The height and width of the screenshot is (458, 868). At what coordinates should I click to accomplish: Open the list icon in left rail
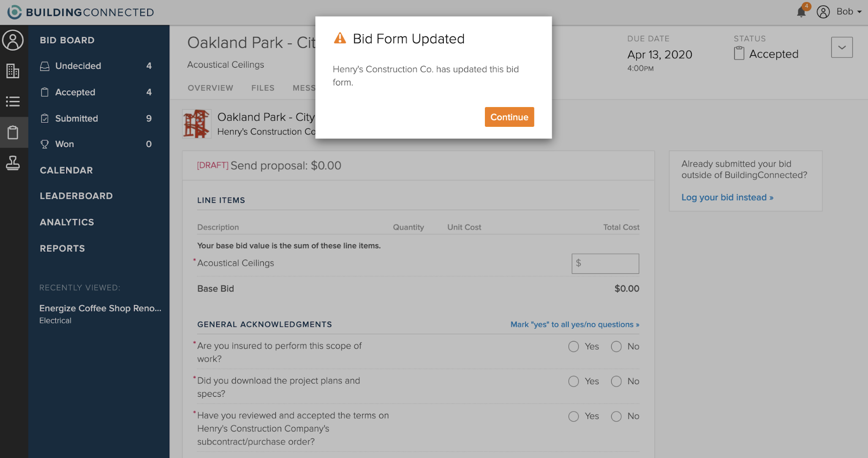point(13,102)
